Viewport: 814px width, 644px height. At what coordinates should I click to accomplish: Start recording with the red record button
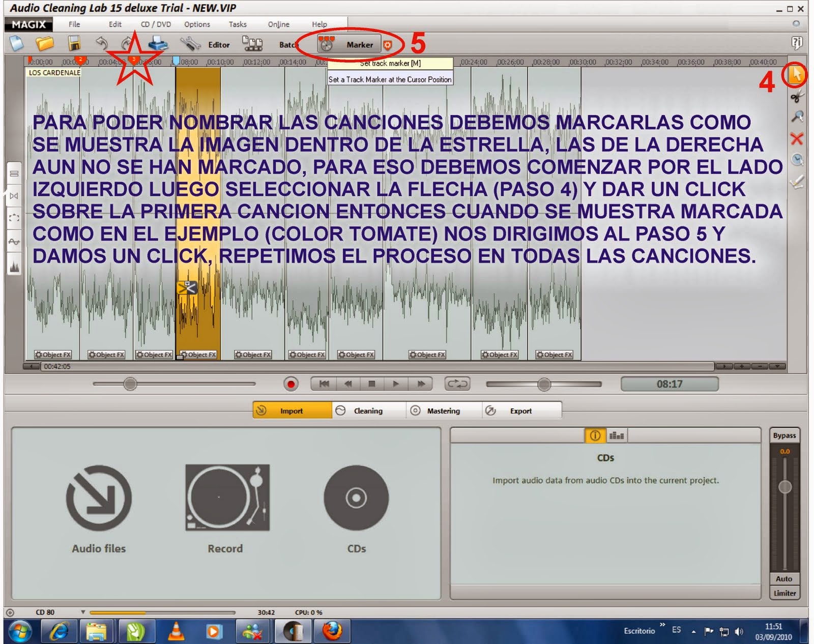291,384
